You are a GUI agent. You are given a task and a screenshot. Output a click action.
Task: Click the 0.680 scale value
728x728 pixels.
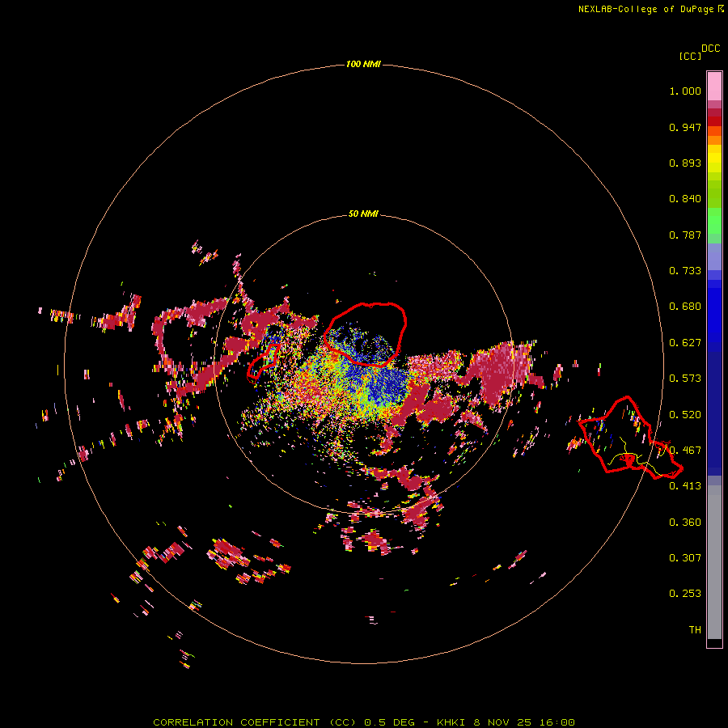pyautogui.click(x=685, y=307)
